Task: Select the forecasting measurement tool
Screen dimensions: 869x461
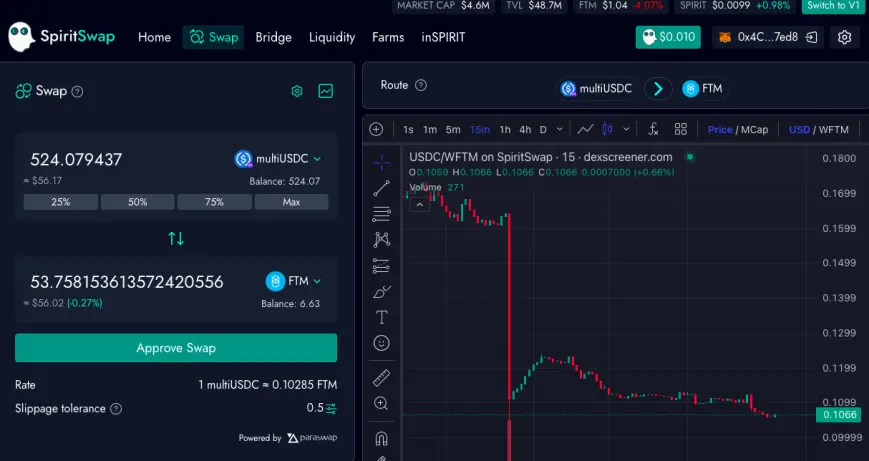Action: pyautogui.click(x=381, y=266)
